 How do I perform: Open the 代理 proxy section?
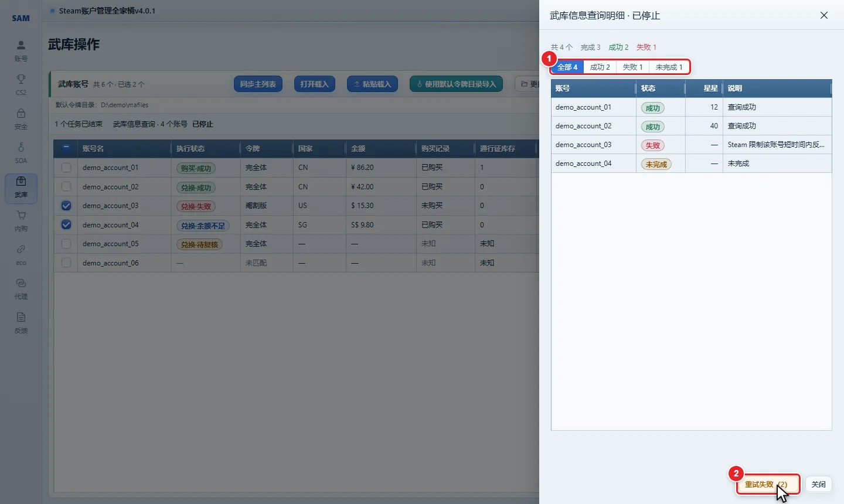point(21,289)
